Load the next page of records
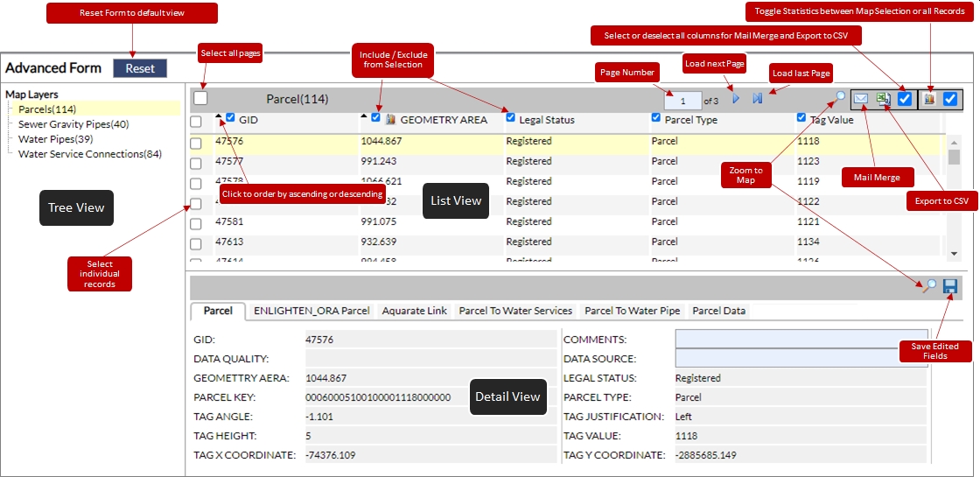Screen dimensions: 980x477 pos(736,99)
